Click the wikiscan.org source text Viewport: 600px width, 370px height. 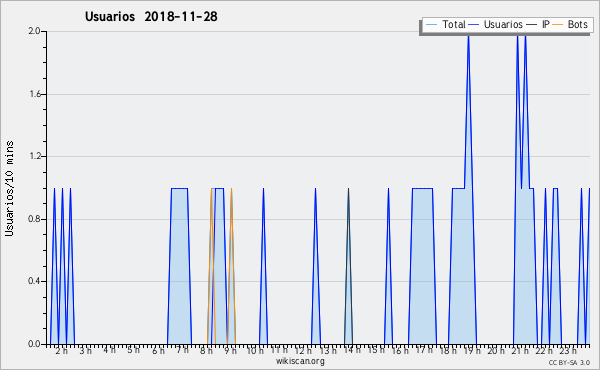coord(300,361)
